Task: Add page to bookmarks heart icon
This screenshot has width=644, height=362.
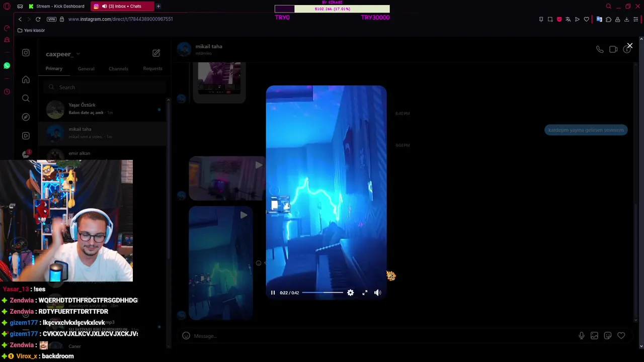Action: click(586, 19)
